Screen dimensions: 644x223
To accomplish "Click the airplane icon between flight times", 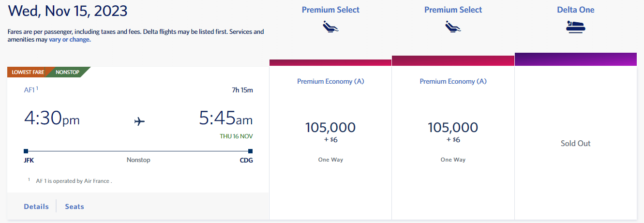I will [139, 121].
